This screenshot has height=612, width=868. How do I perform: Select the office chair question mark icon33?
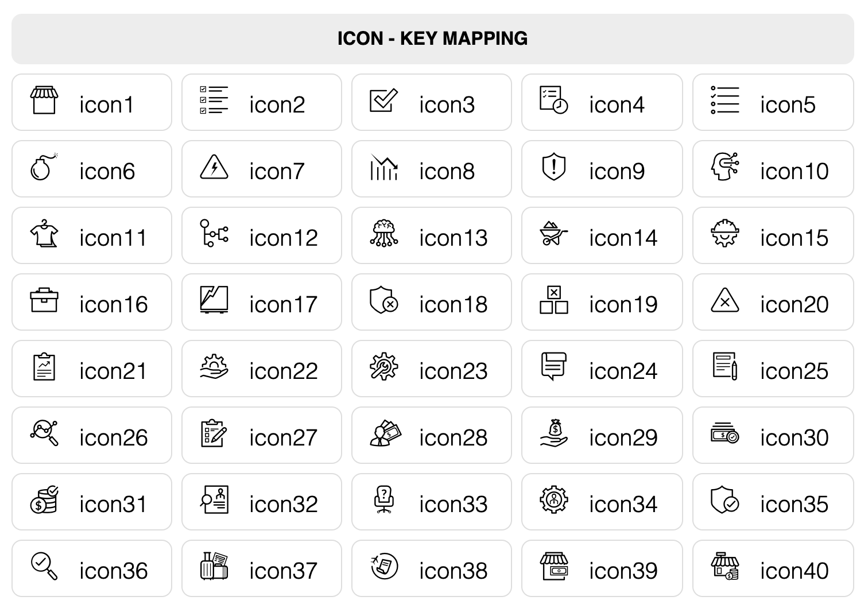click(384, 500)
